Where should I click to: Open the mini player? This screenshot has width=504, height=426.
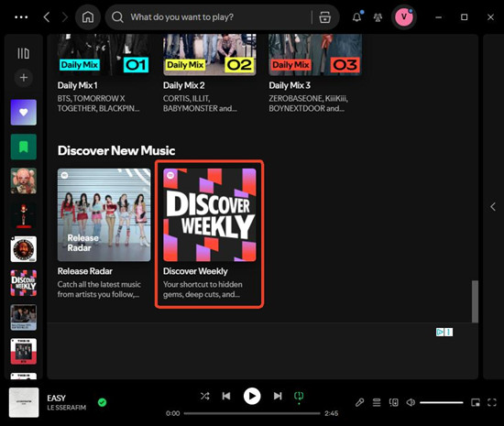tap(476, 402)
